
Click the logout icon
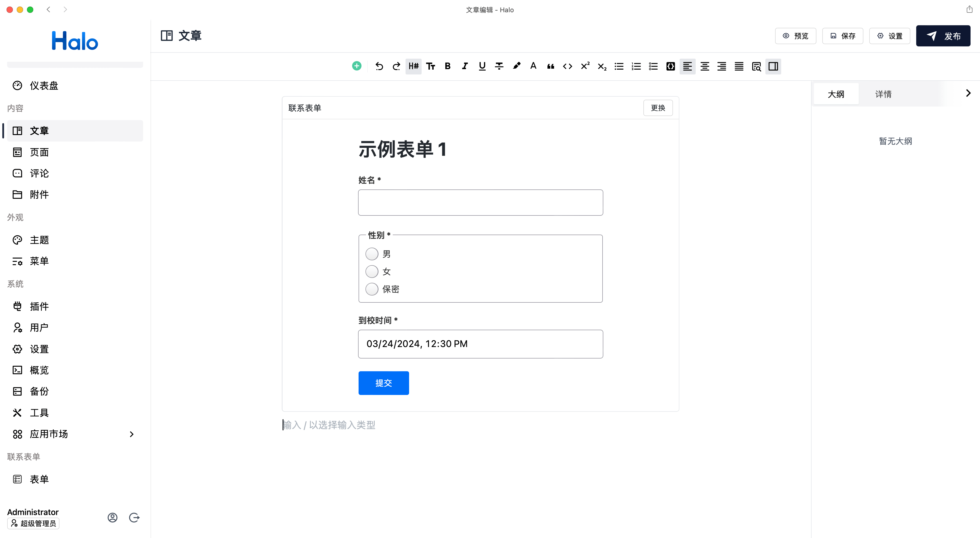coord(134,517)
